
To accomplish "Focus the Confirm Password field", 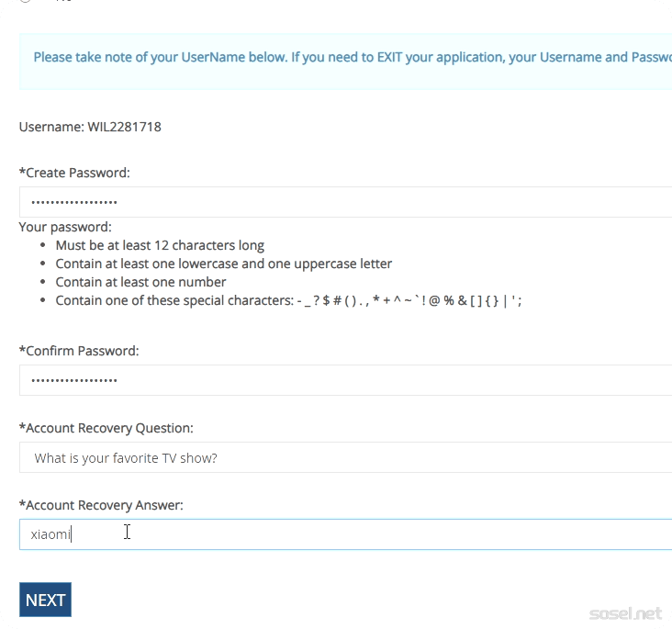I will point(345,380).
